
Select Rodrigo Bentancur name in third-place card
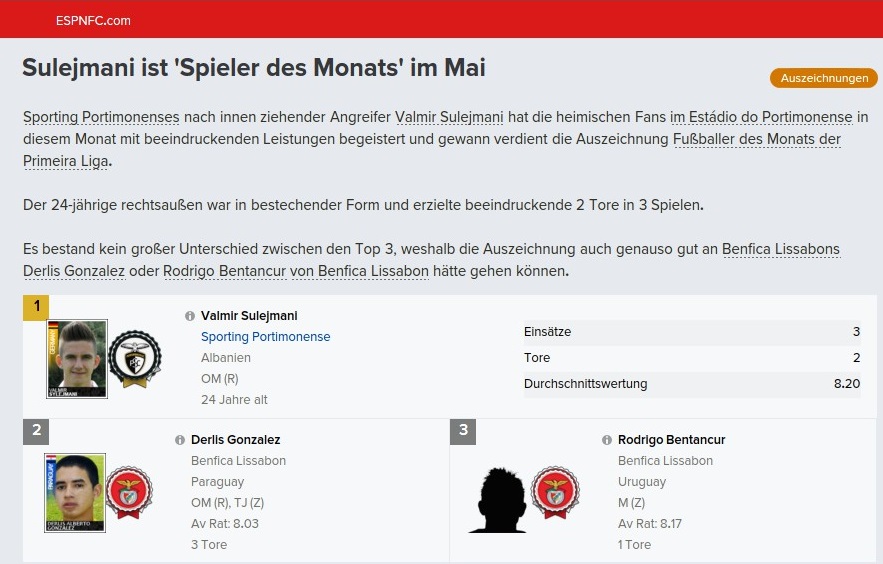click(671, 440)
